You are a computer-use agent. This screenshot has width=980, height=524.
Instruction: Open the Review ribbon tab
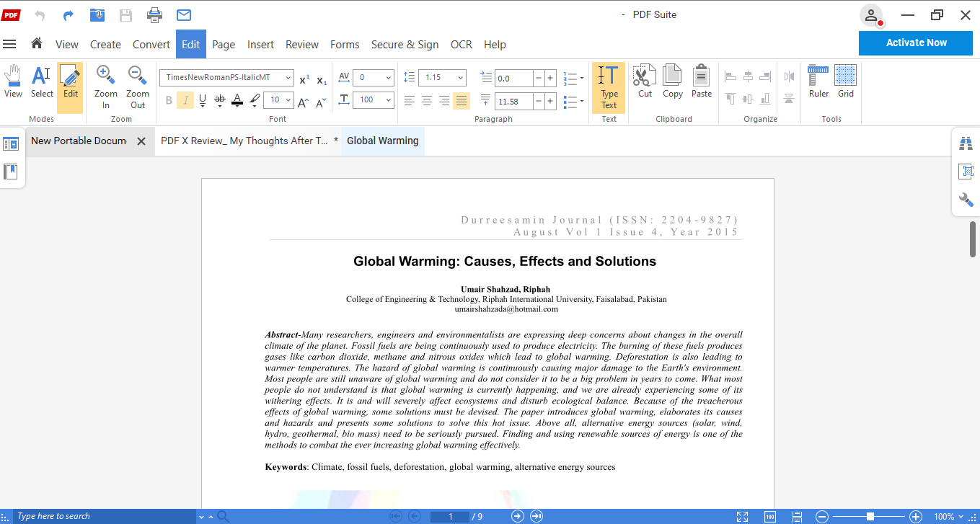click(301, 44)
